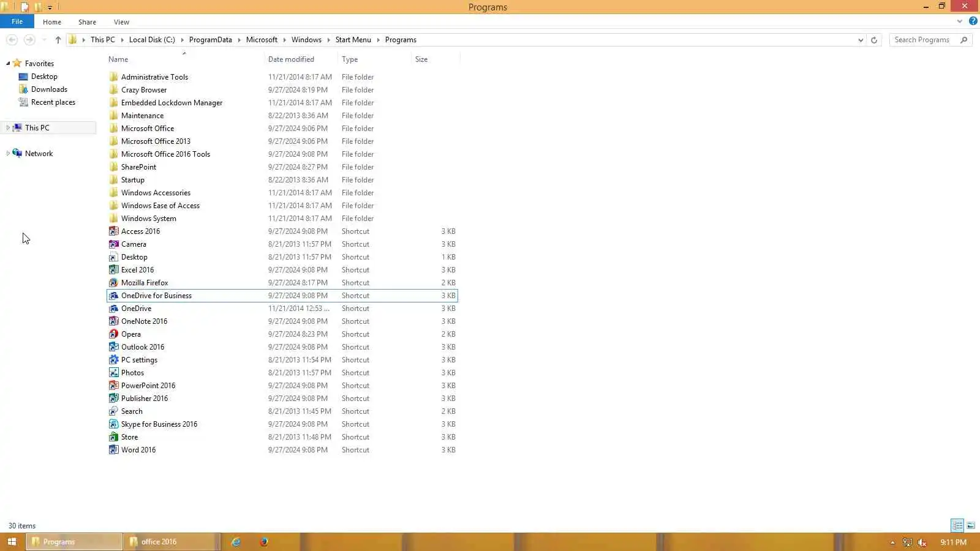Switch to the Home ribbon tab
The width and height of the screenshot is (980, 551).
click(52, 22)
